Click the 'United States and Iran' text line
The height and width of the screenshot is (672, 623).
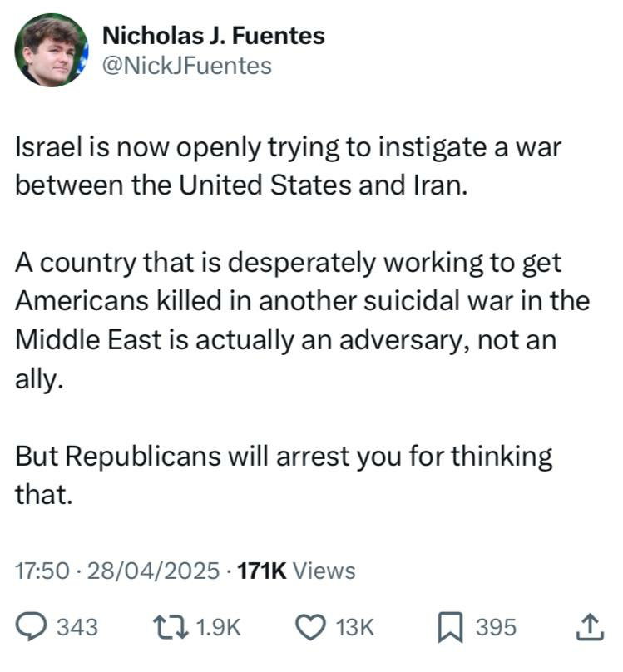pos(323,185)
